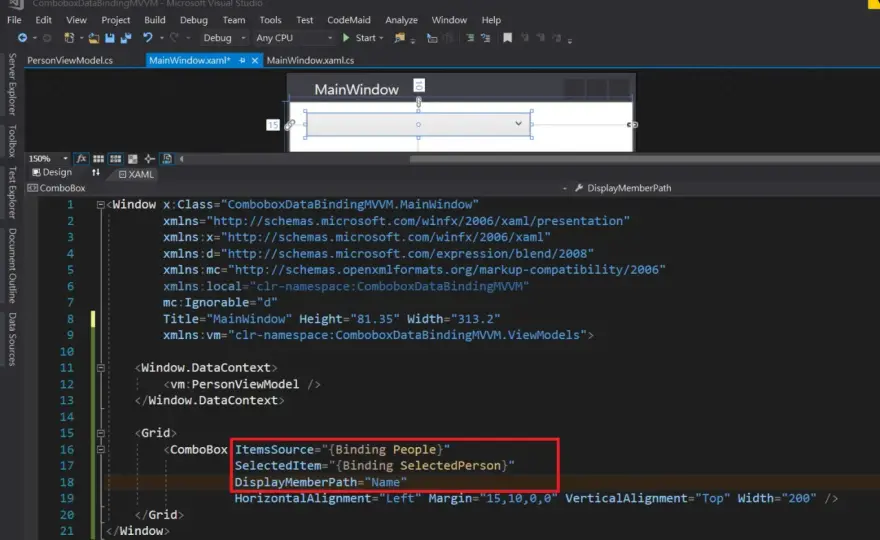Click the left margin value 15 in designer
The image size is (880, 540).
coord(273,125)
